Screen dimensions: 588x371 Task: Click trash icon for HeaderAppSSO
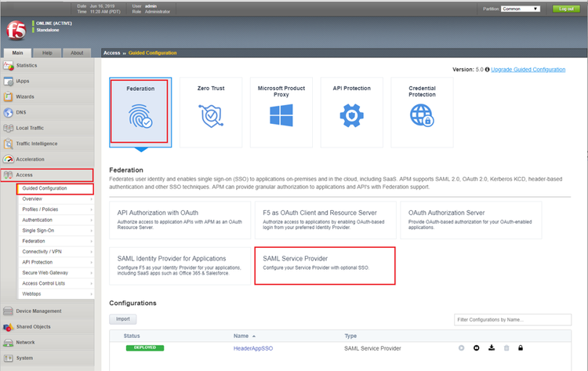coord(506,348)
